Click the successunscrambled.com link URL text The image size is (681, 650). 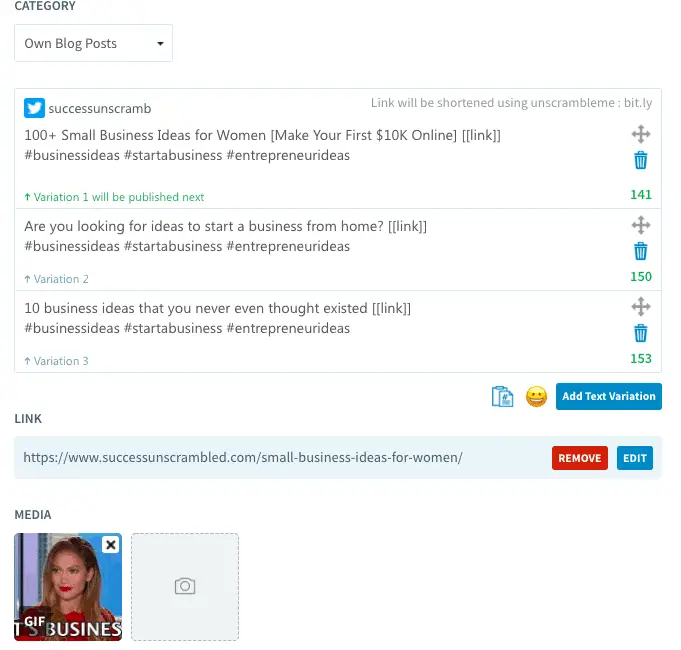click(243, 457)
